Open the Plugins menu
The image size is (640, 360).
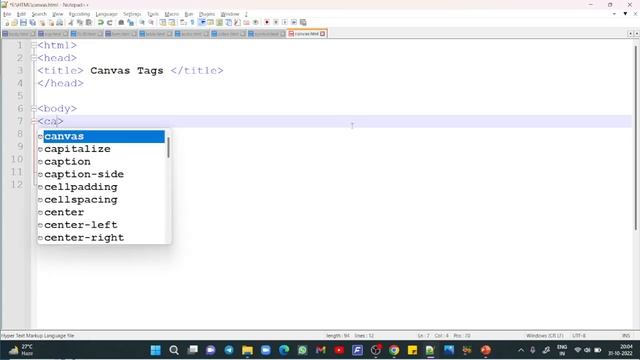pyautogui.click(x=207, y=14)
